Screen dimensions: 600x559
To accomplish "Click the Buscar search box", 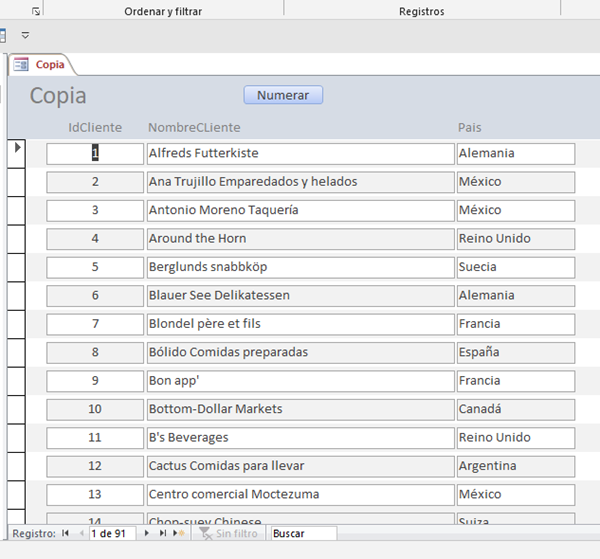I will [303, 534].
